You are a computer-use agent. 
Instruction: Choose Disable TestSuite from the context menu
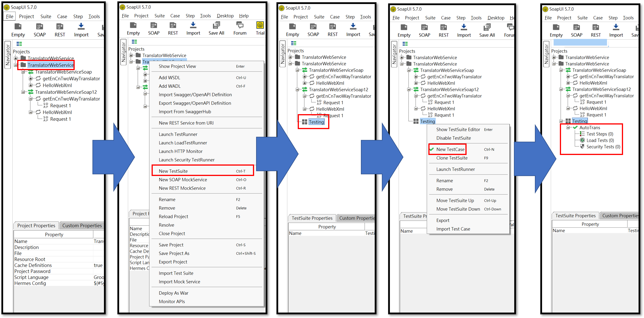point(453,138)
